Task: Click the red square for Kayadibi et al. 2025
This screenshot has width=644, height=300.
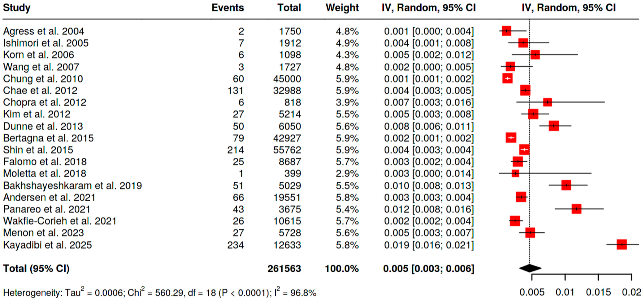Action: [x=622, y=244]
